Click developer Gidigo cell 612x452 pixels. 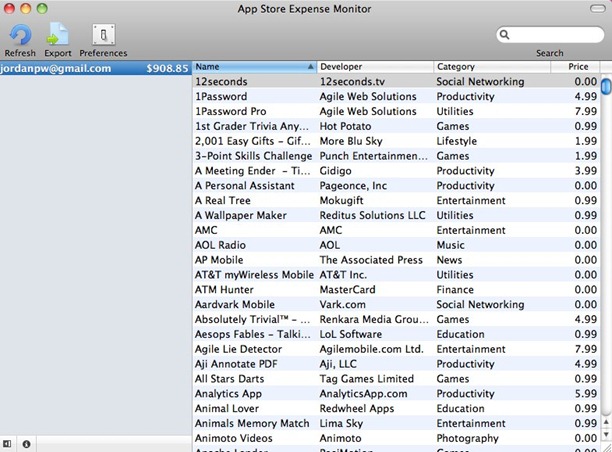click(x=335, y=171)
